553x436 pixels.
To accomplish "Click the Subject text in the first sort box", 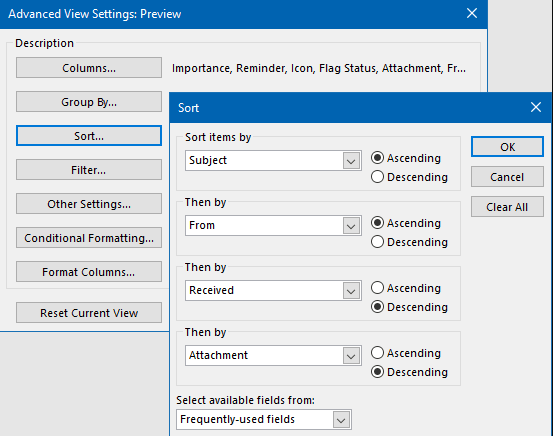I will click(x=208, y=161).
